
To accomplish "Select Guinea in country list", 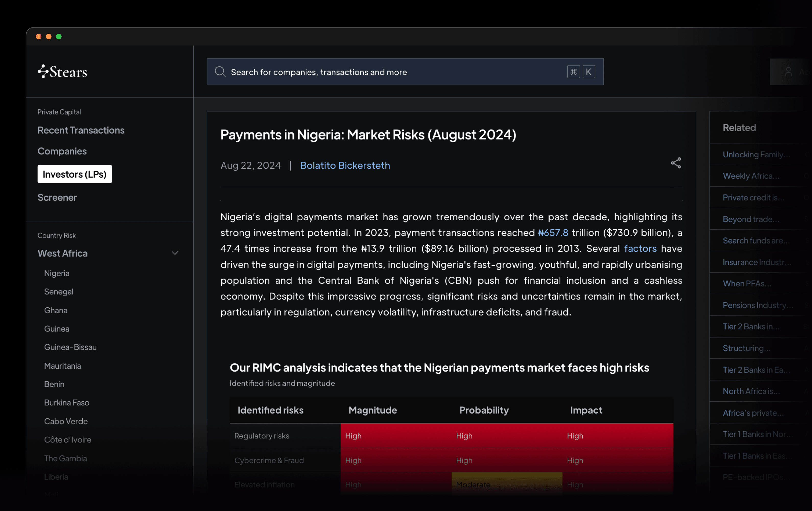I will 57,329.
